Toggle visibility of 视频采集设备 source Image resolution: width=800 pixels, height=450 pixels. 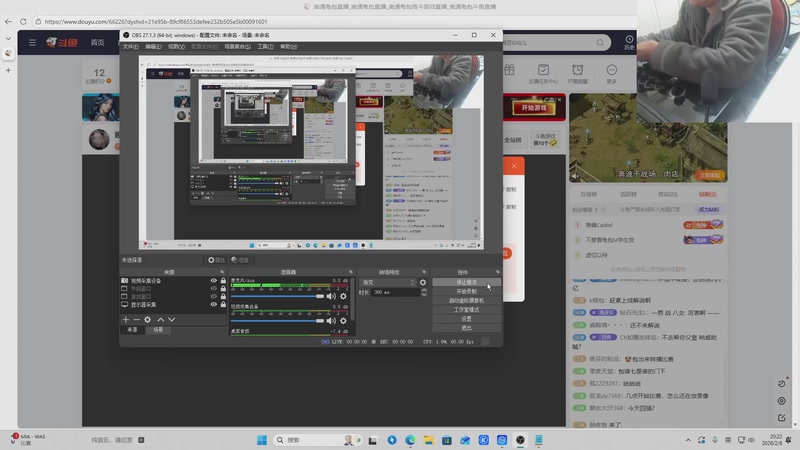point(213,281)
